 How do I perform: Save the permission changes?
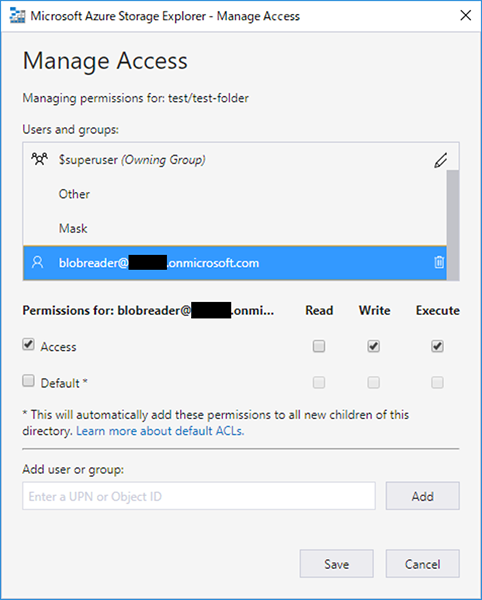click(336, 564)
